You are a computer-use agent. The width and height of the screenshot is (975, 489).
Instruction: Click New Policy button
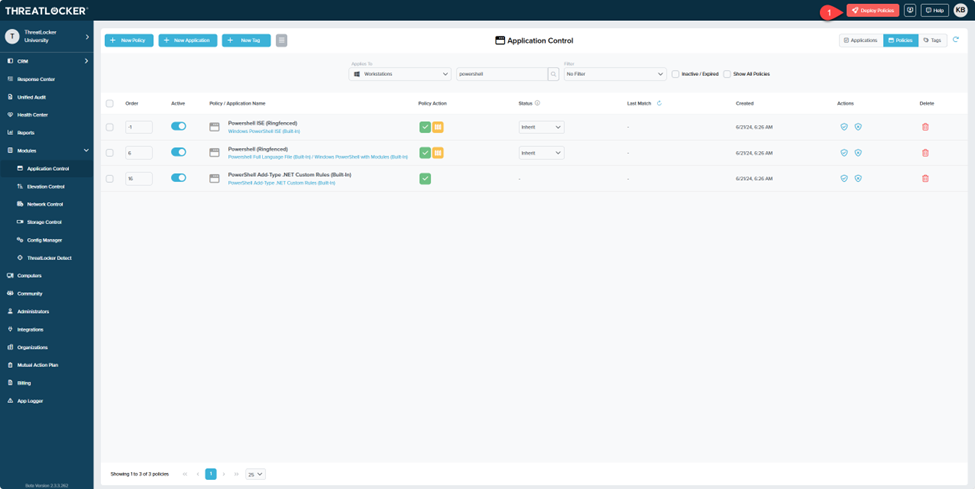[129, 40]
